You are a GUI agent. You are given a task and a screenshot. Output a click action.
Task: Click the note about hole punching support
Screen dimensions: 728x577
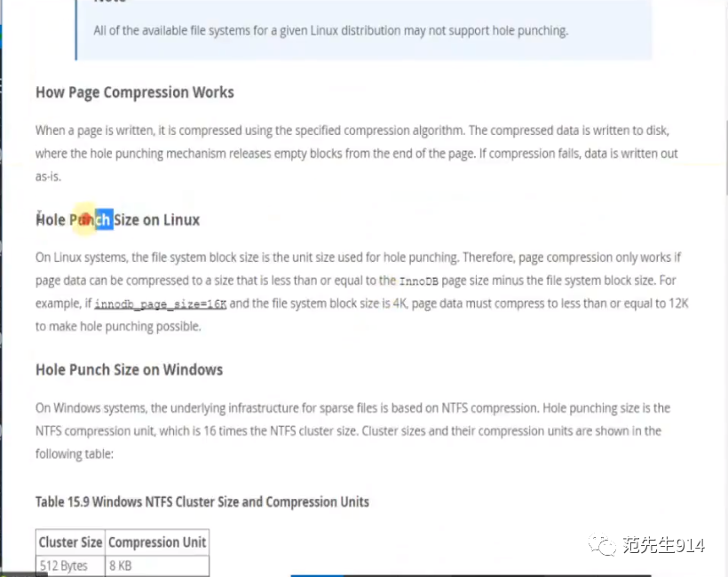point(330,31)
